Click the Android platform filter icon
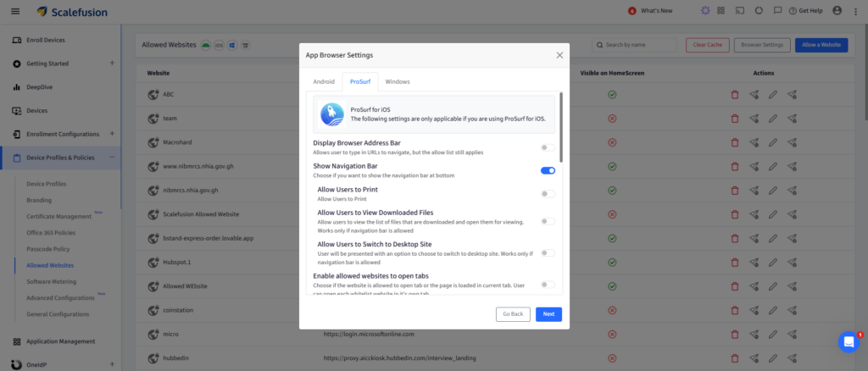The image size is (868, 371). pos(206,45)
